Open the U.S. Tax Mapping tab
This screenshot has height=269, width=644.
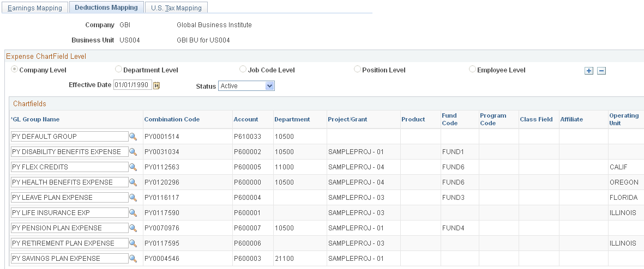pyautogui.click(x=176, y=8)
